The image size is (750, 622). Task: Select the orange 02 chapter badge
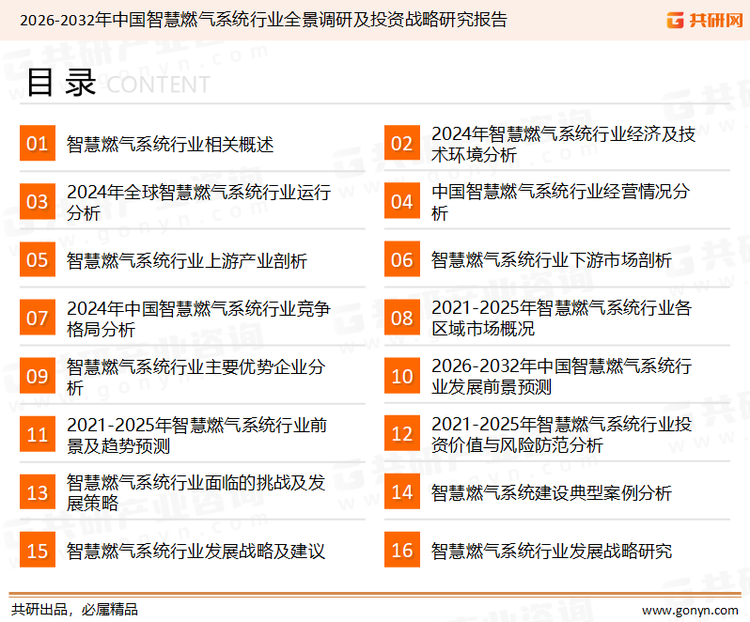[402, 143]
